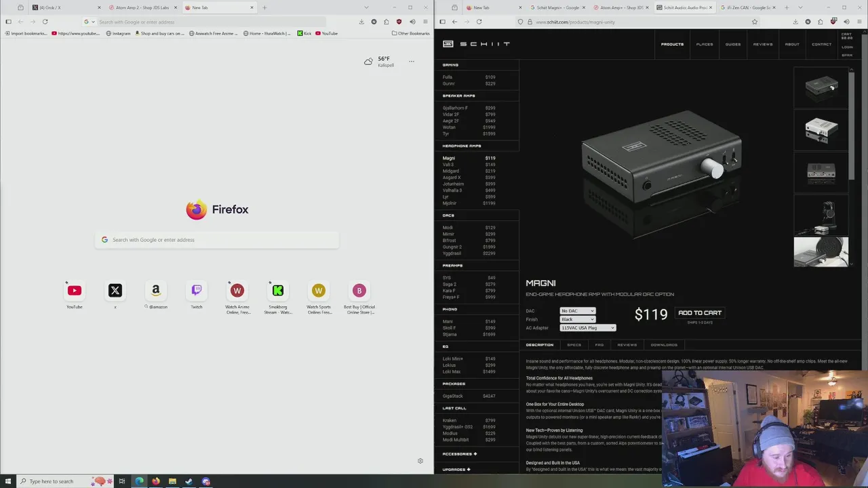Open the search engine dropdown in left address bar
This screenshot has width=868, height=488.
click(89, 22)
